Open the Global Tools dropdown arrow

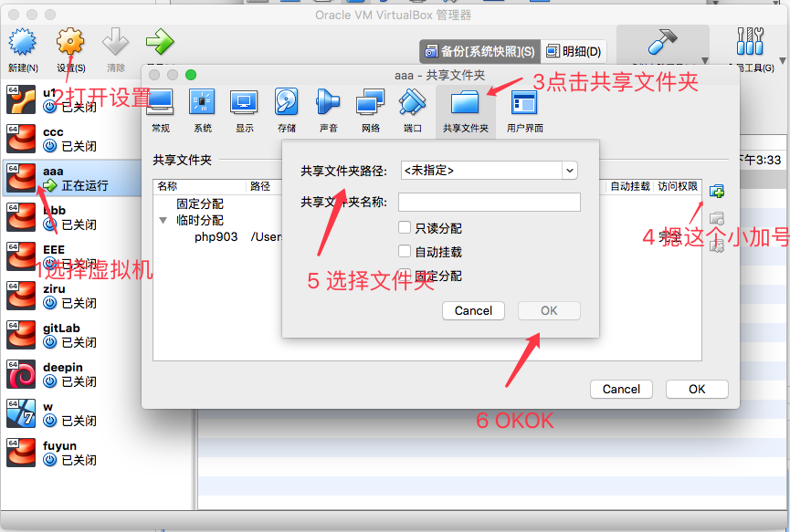[783, 60]
